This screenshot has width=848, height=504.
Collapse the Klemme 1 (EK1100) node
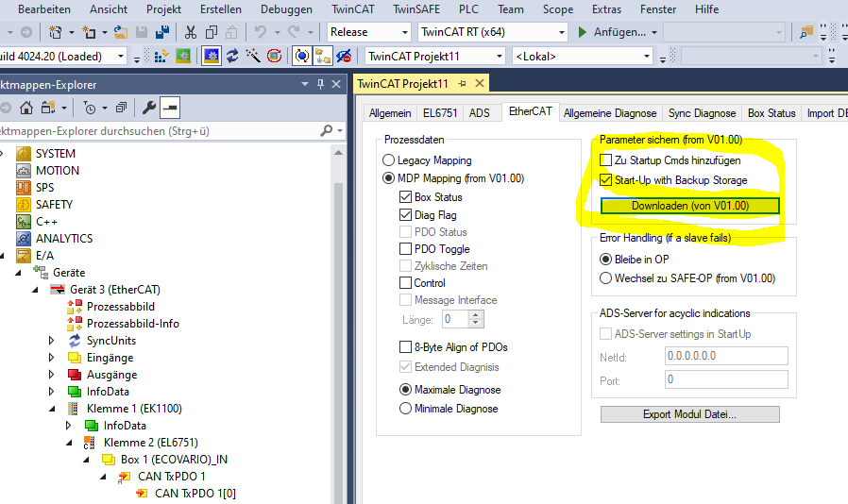click(52, 409)
